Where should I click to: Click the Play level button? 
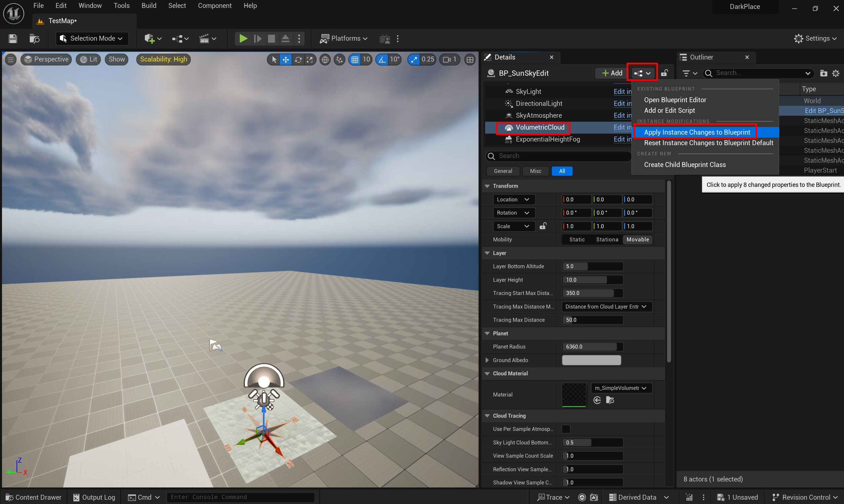[243, 38]
